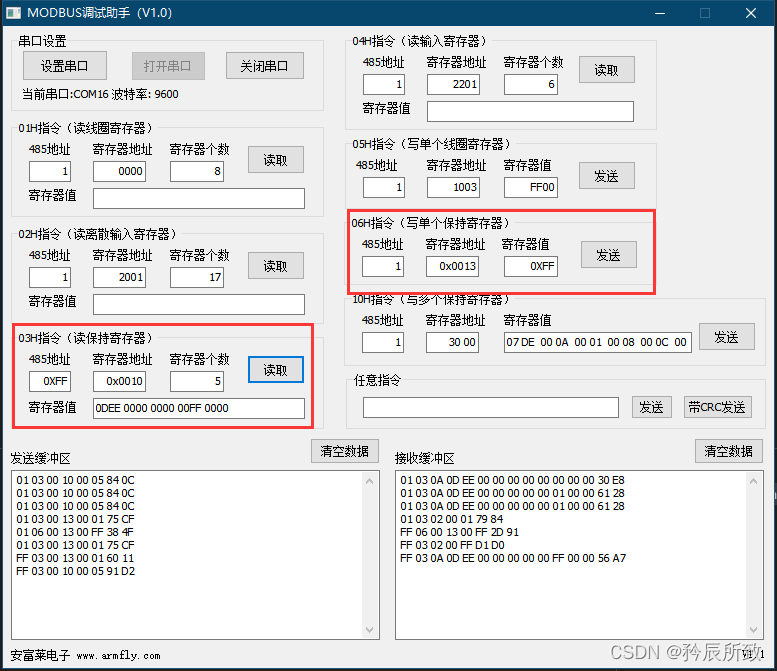Focus the 03H register count field showing 5
The image size is (777, 671).
(x=197, y=382)
